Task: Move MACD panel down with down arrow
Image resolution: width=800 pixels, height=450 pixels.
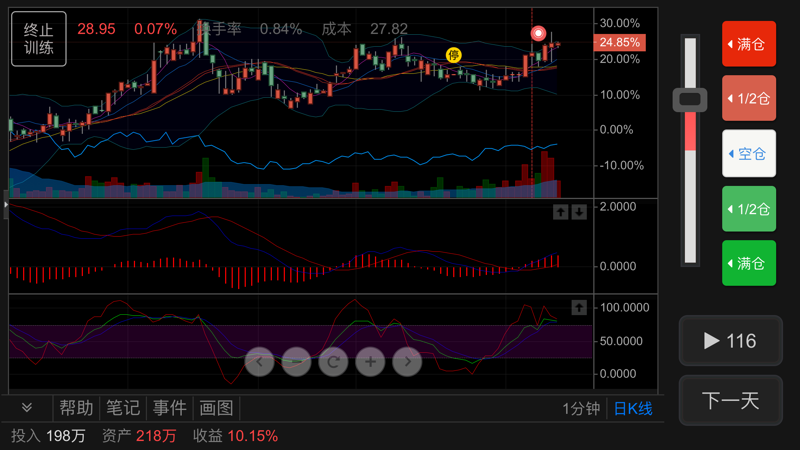Action: pos(579,212)
